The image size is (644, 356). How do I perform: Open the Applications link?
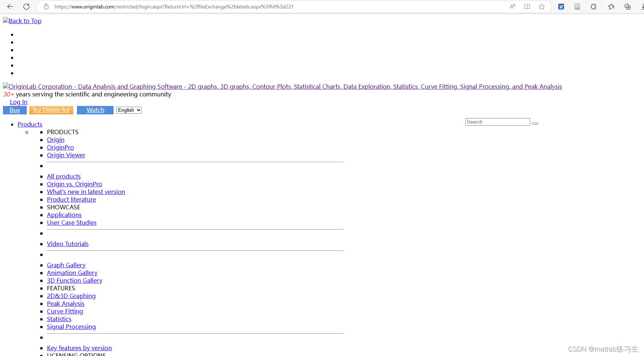(x=64, y=215)
